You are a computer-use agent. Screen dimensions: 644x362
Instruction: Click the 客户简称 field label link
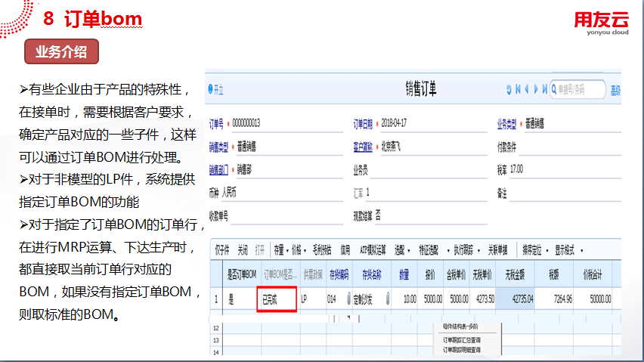(364, 146)
